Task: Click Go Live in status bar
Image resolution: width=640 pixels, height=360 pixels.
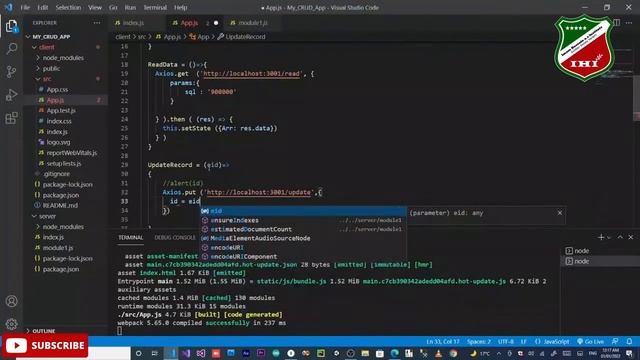Action: (591, 342)
